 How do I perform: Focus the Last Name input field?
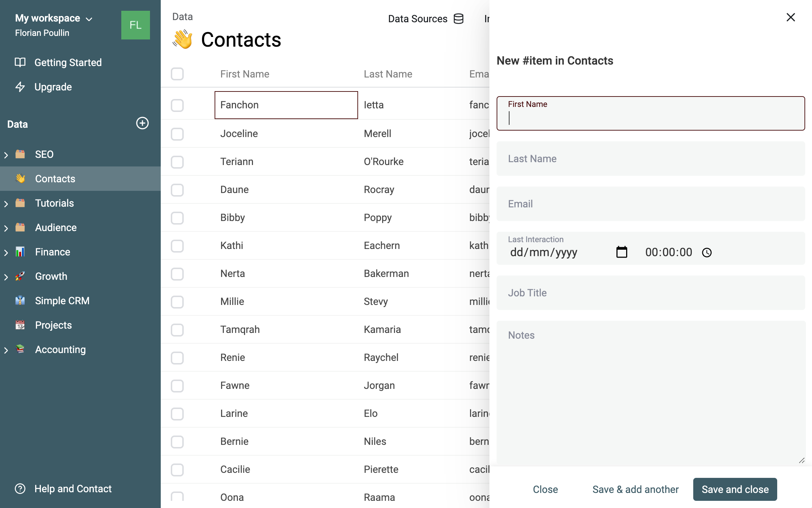[x=651, y=159]
